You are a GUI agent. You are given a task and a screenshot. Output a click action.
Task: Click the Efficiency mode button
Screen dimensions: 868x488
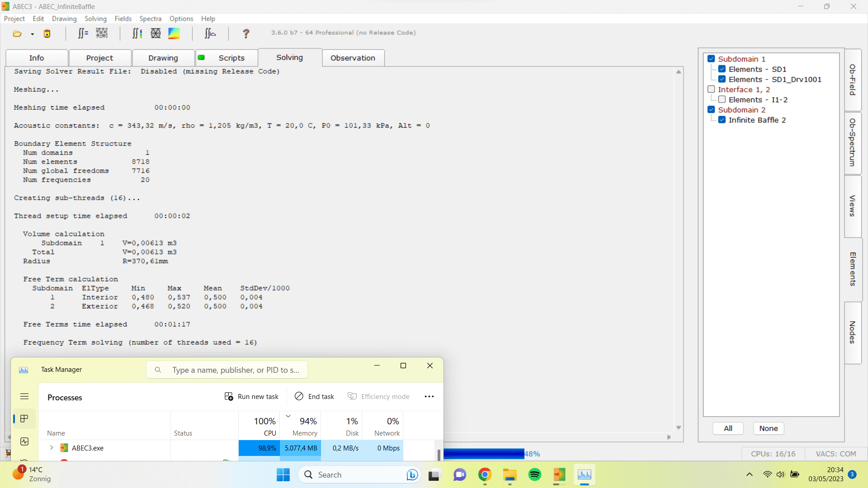coord(378,396)
